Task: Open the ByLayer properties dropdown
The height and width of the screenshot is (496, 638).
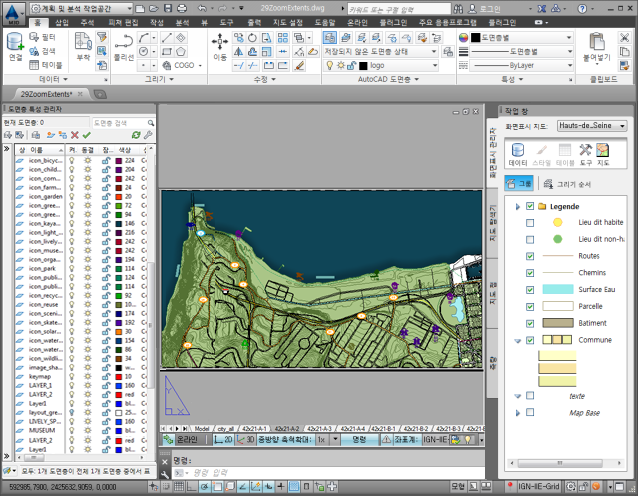Action: pyautogui.click(x=569, y=64)
